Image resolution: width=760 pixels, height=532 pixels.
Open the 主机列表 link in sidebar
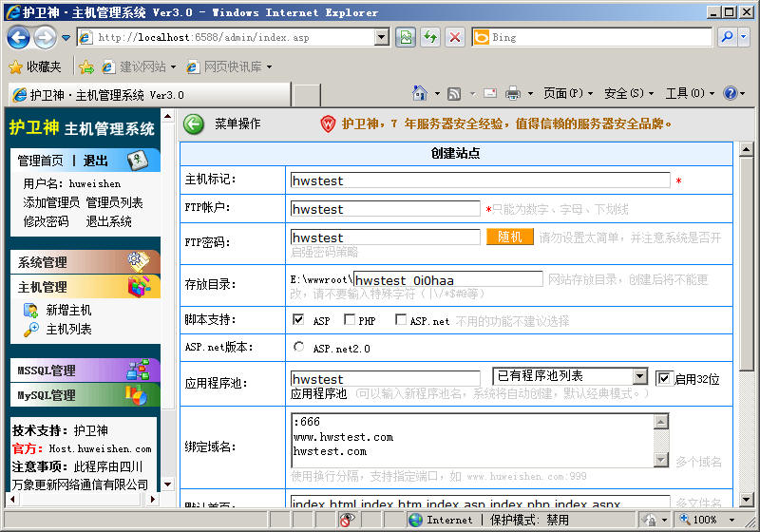(68, 329)
